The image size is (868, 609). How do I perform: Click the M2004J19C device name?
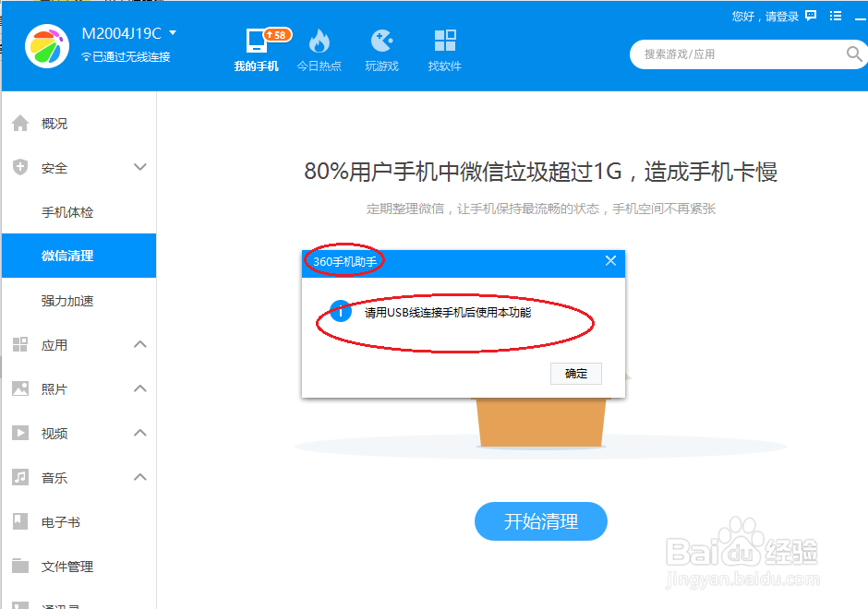coord(121,33)
